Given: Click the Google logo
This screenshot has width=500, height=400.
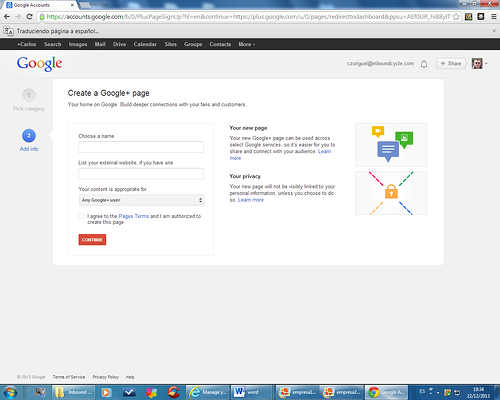Looking at the screenshot, I should pos(39,63).
